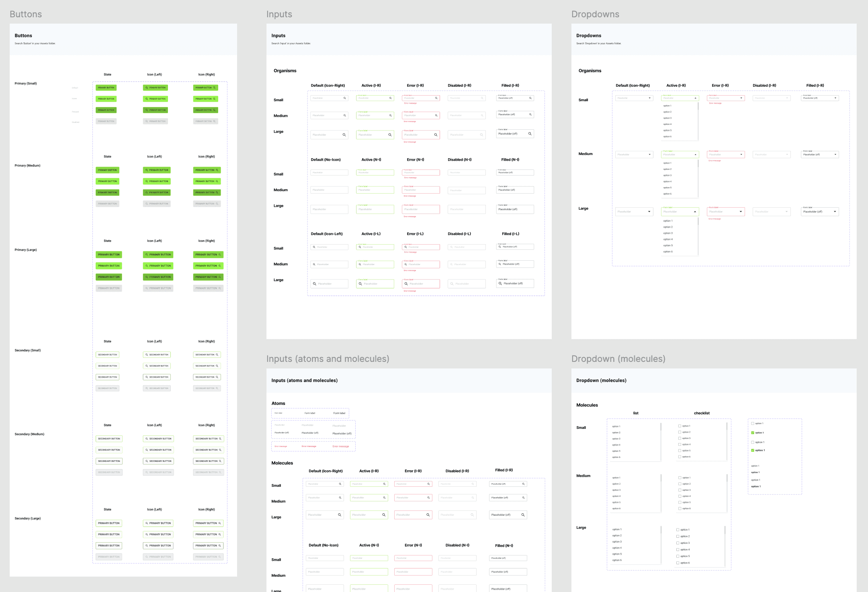Select option 3 in the open Active dropdown list
Screen dimensions: 868x592
click(x=667, y=118)
